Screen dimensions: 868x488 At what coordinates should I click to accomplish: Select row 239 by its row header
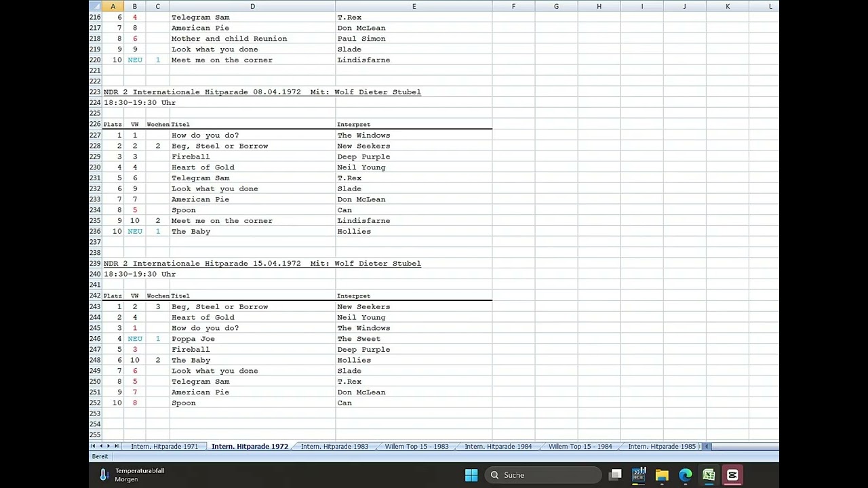coord(95,264)
